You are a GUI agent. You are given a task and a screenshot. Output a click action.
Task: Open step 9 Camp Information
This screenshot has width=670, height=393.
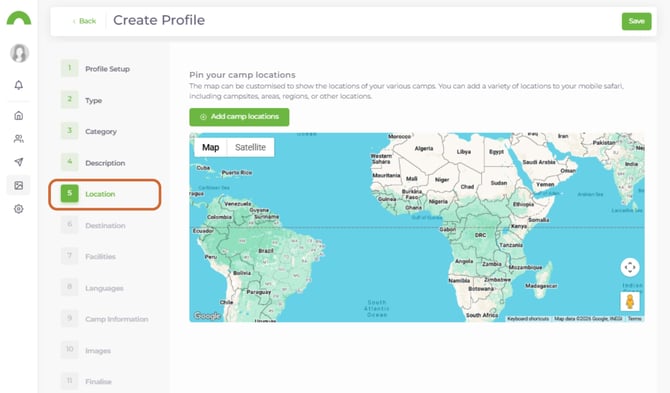pyautogui.click(x=105, y=319)
